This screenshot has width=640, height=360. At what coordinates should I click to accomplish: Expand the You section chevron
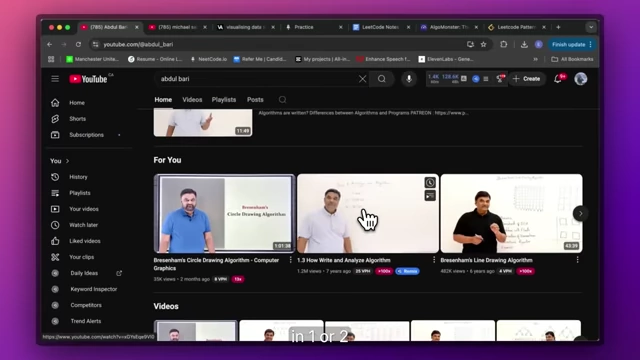pyautogui.click(x=67, y=161)
